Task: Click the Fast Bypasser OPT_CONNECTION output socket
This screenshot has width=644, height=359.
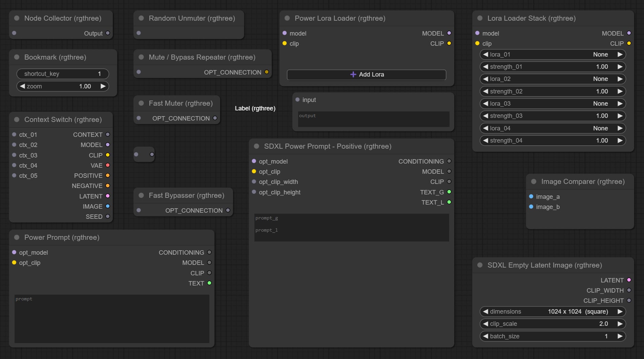Action: click(x=228, y=210)
